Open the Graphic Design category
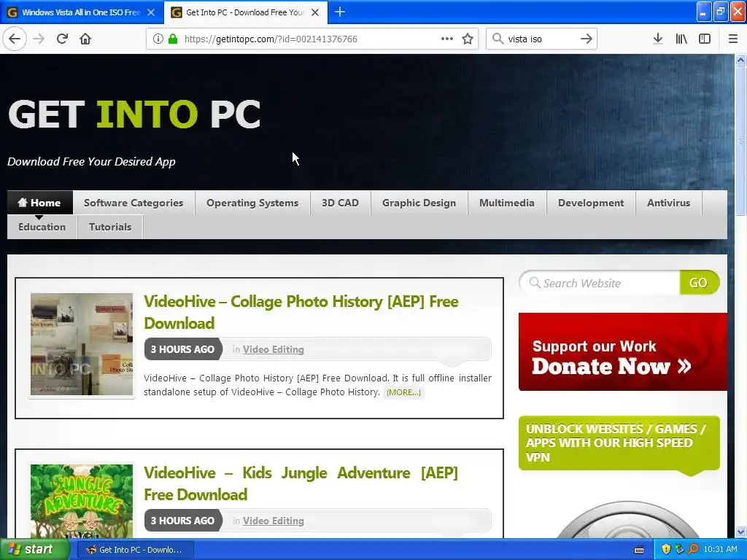747x560 pixels. point(419,203)
